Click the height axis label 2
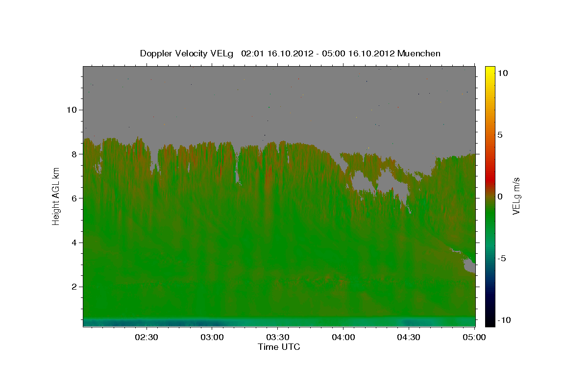This screenshot has height=392, width=588. 74,287
